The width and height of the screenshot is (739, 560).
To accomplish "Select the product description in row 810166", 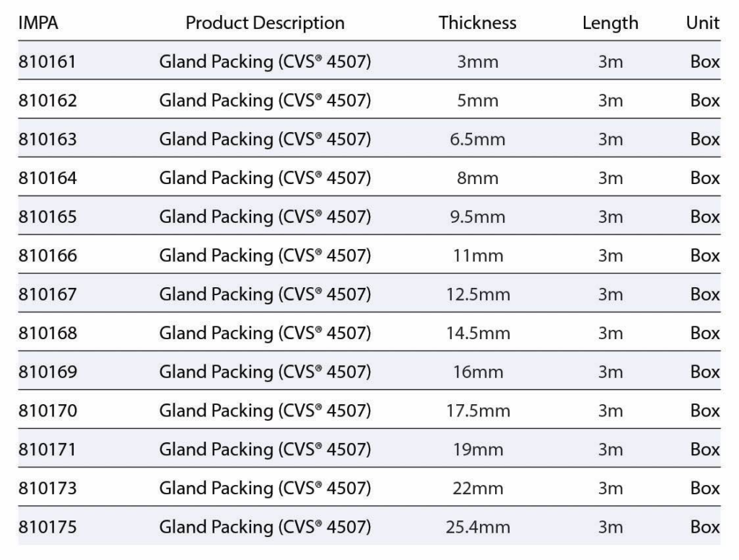I will (x=265, y=255).
